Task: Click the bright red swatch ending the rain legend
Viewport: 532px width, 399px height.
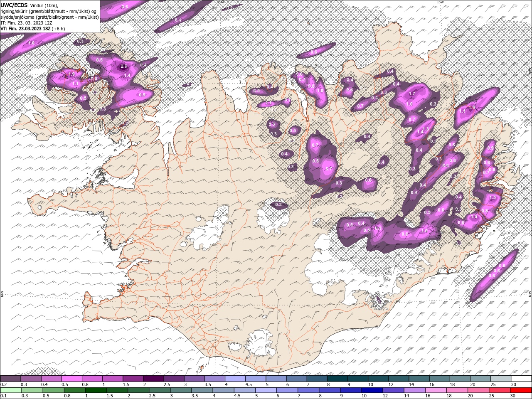Action: (x=521, y=390)
